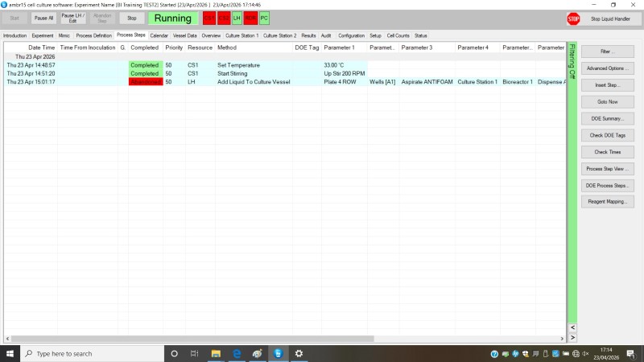Open DOE Process Steps... button
This screenshot has width=644, height=362.
(608, 186)
